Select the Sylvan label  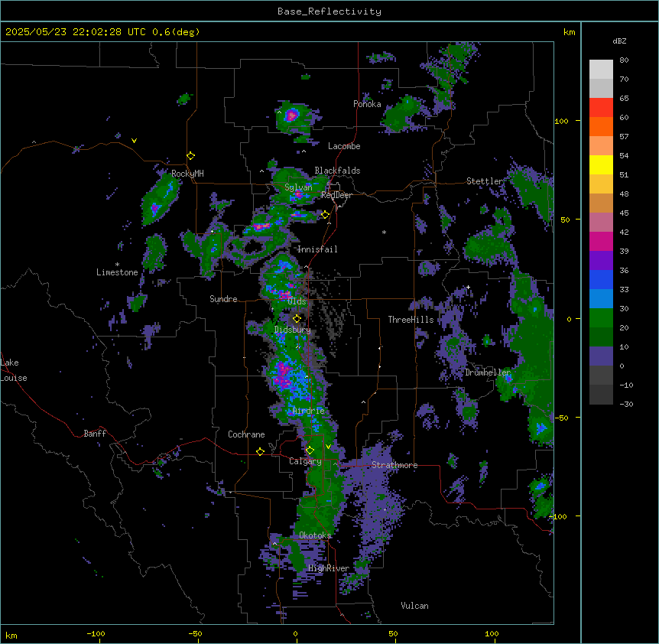(298, 187)
